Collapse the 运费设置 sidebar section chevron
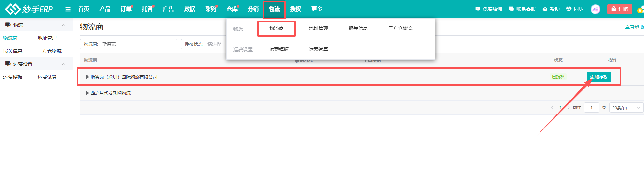 click(x=64, y=64)
